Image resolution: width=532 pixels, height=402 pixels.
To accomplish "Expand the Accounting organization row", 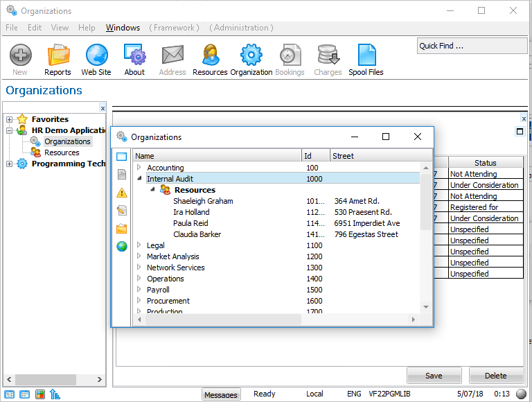I will 139,168.
